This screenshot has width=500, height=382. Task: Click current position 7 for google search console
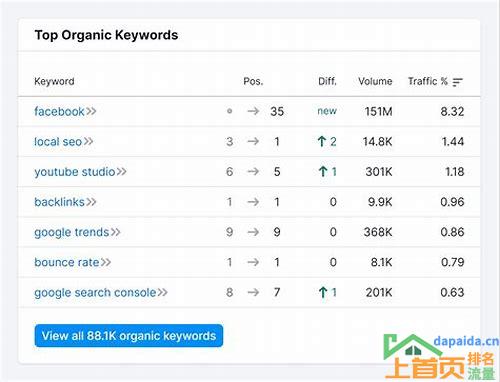pos(277,293)
